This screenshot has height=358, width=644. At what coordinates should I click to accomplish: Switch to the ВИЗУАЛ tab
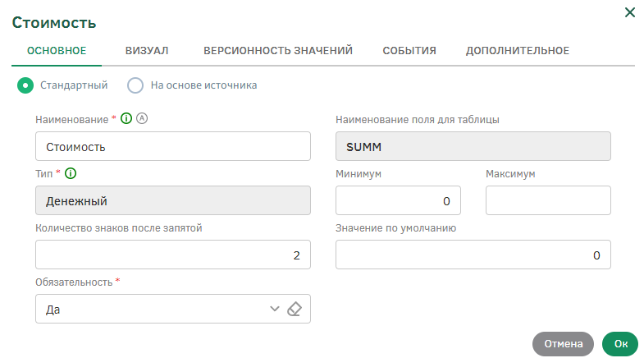pyautogui.click(x=147, y=51)
